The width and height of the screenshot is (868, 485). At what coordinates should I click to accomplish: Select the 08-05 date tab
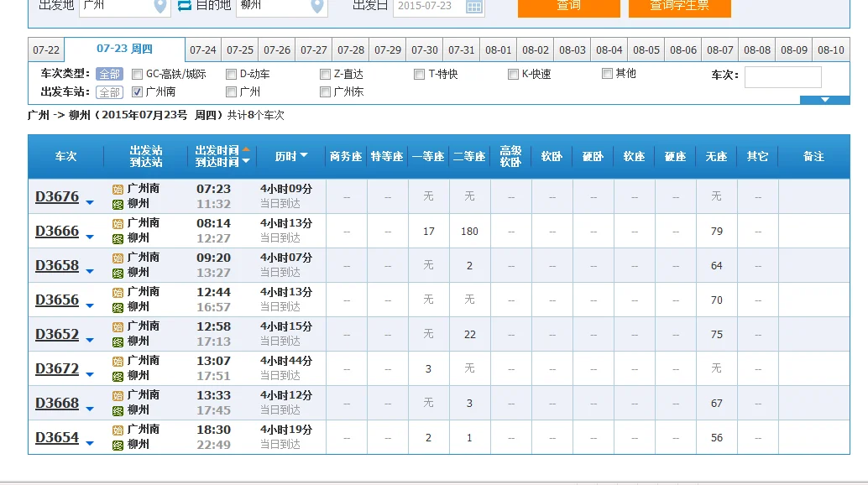pyautogui.click(x=646, y=50)
